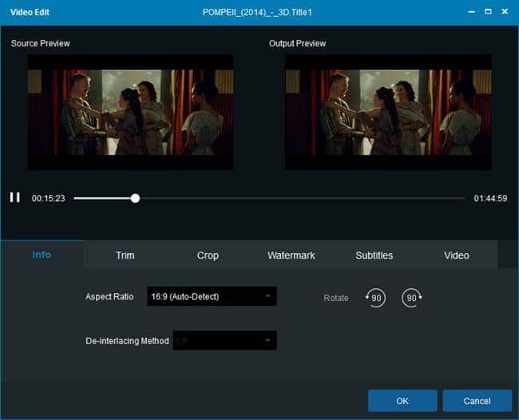Click the Aspect Ratio label
519x420 pixels.
click(109, 296)
